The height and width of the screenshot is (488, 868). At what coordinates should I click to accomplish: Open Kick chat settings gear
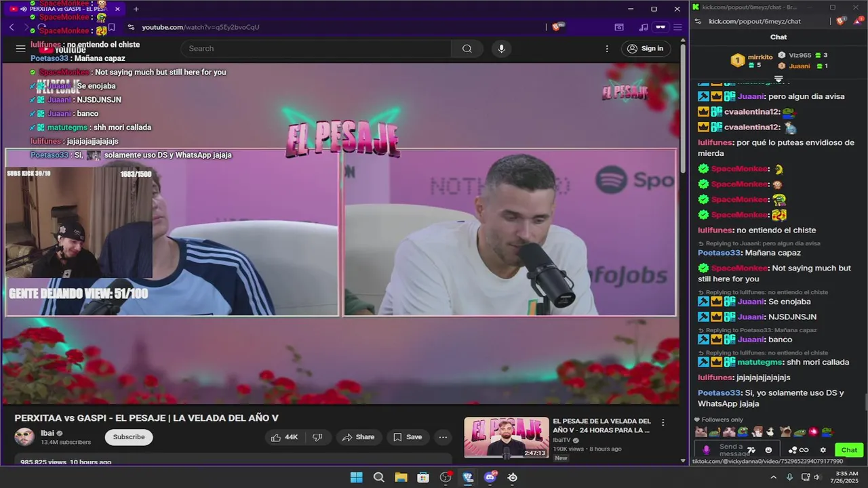pos(823,450)
